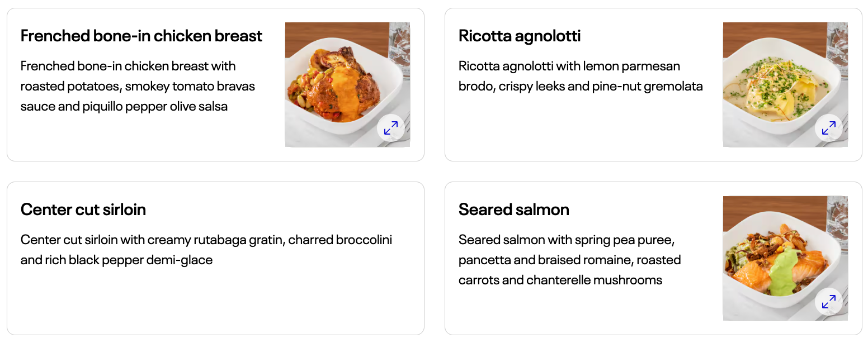Click the empty area of Center cut sirloin card
Image resolution: width=868 pixels, height=343 pixels.
(215, 302)
